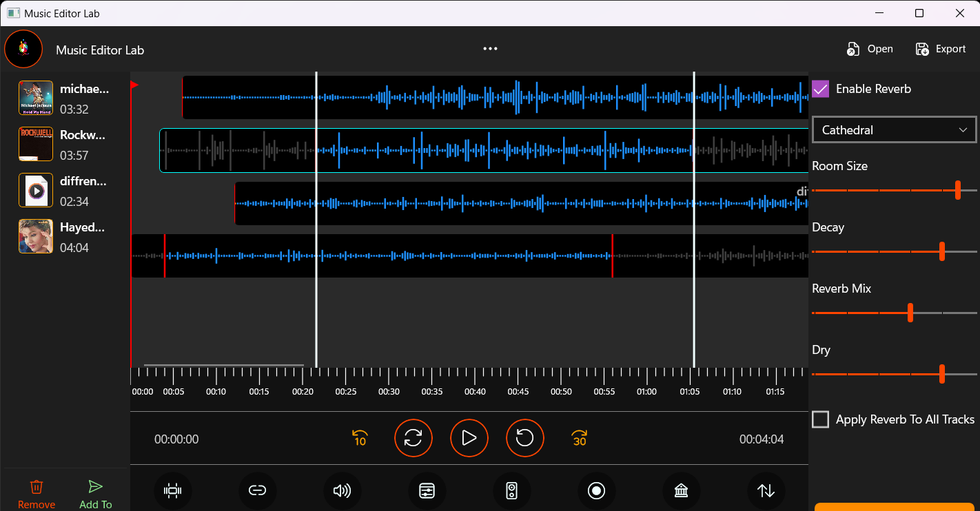Click the reorder tracks arrows icon
The width and height of the screenshot is (980, 511).
point(766,490)
